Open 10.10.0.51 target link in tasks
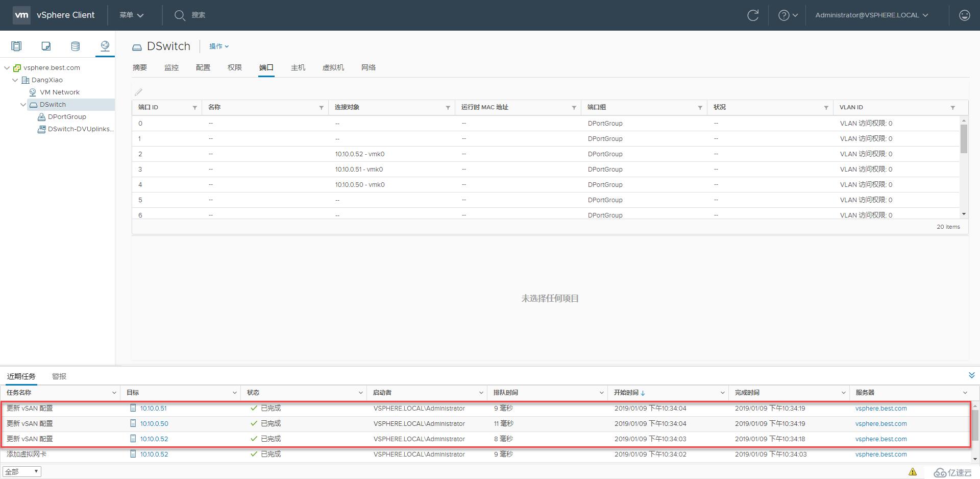This screenshot has width=980, height=479. (x=154, y=409)
